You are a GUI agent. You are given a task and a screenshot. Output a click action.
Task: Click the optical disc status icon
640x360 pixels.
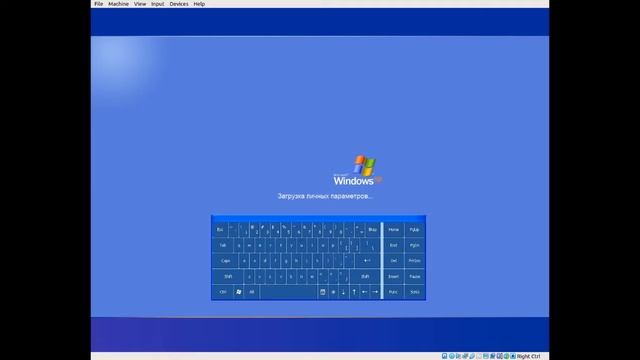click(x=451, y=356)
